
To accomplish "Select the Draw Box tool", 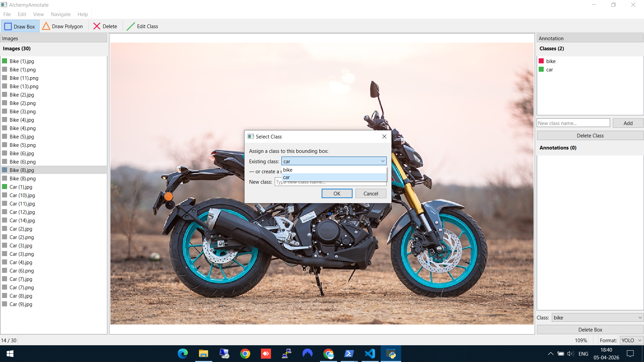I will (x=20, y=26).
